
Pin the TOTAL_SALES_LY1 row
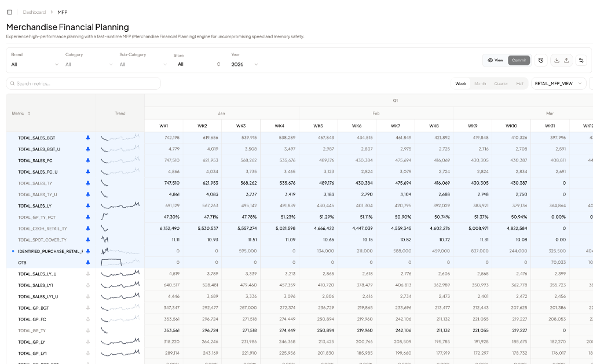tap(88, 285)
